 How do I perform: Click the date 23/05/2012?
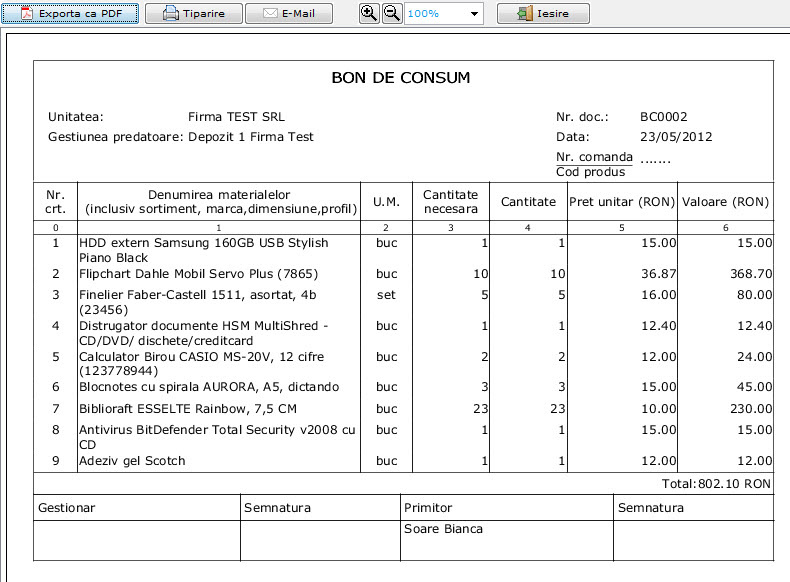tap(676, 137)
